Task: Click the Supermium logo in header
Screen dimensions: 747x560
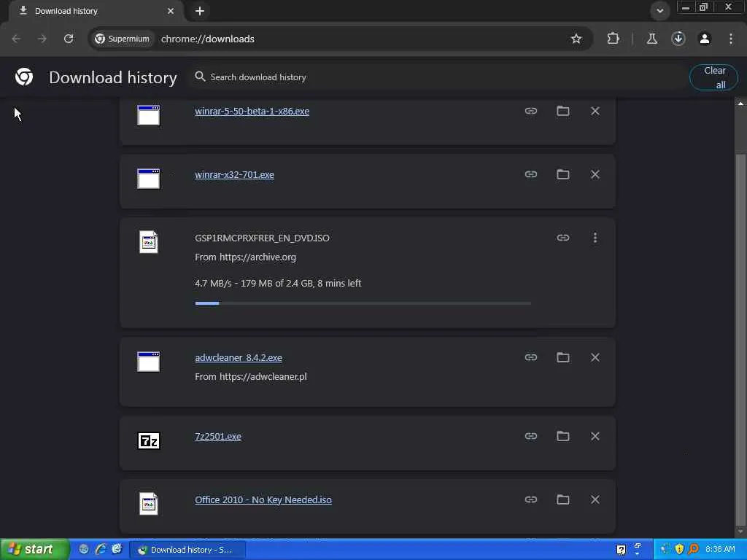Action: pos(24,77)
